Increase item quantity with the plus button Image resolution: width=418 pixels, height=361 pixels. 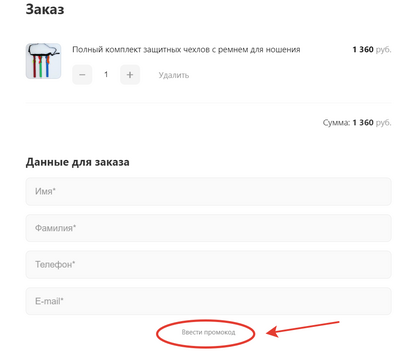point(130,75)
